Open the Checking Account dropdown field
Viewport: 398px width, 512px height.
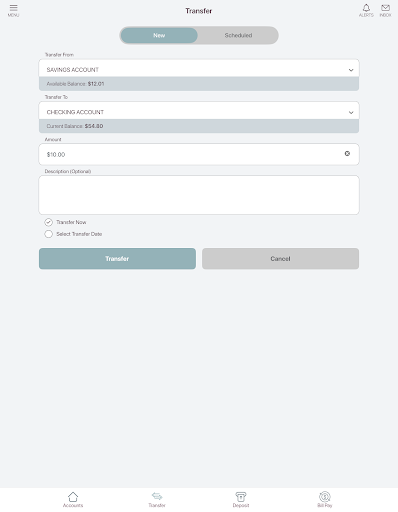(199, 111)
